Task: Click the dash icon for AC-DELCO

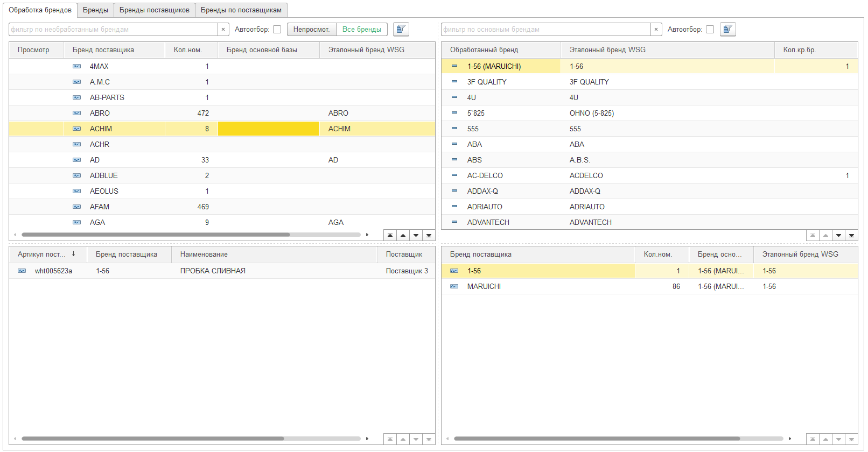Action: coord(454,175)
